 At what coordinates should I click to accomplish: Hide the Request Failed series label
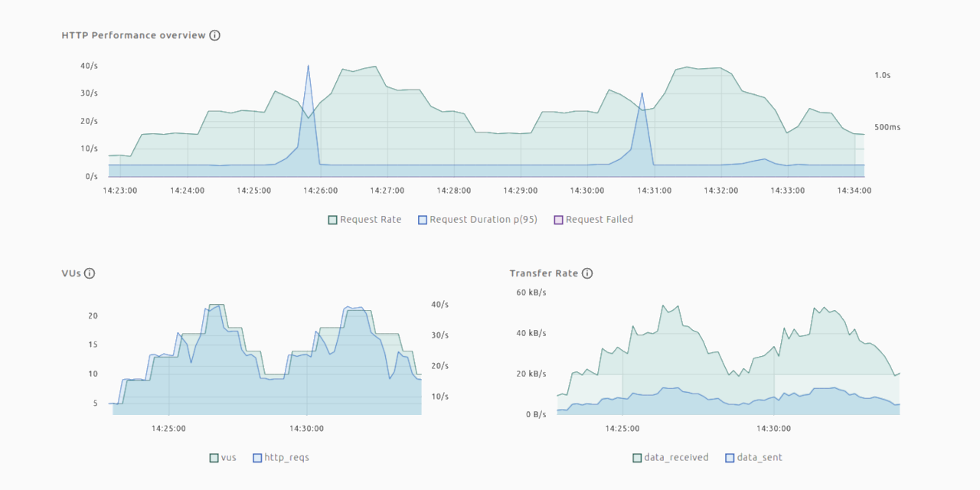tap(599, 220)
